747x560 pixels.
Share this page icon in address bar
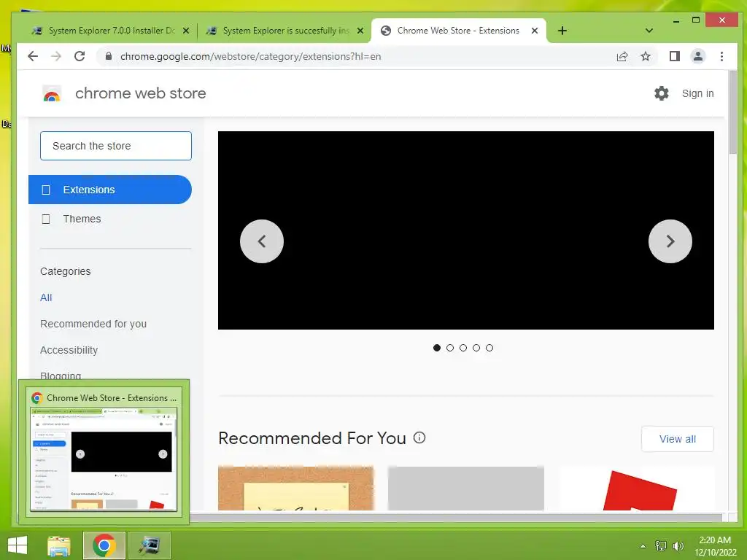pos(622,57)
